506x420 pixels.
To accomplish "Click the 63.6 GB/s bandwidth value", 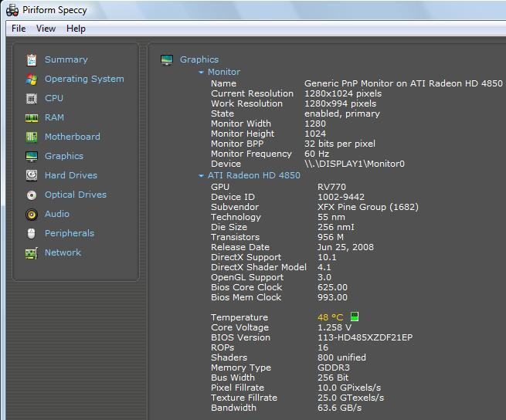I will pyautogui.click(x=339, y=408).
